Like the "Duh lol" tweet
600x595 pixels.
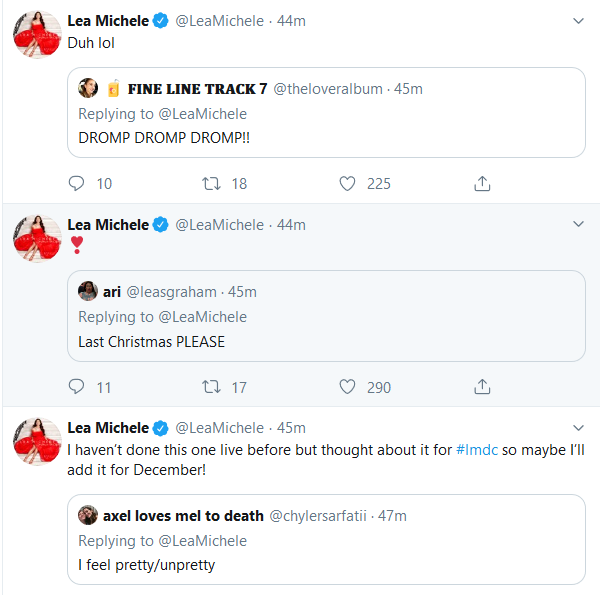tap(347, 183)
